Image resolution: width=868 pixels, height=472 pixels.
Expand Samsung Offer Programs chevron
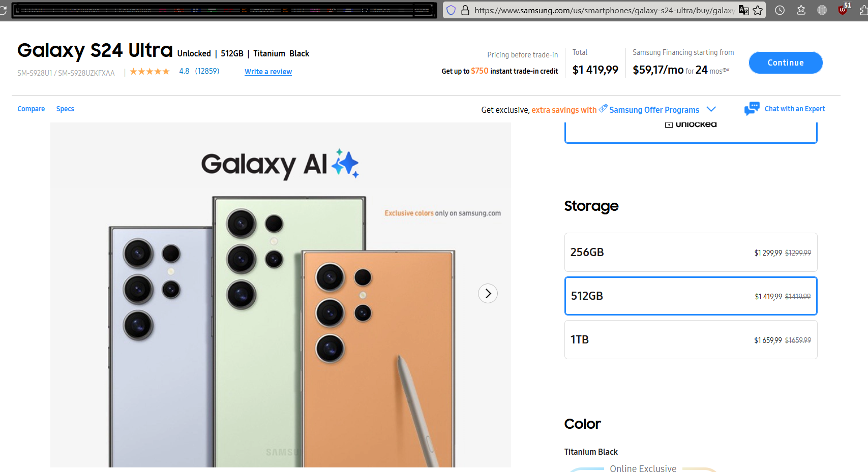[711, 109]
